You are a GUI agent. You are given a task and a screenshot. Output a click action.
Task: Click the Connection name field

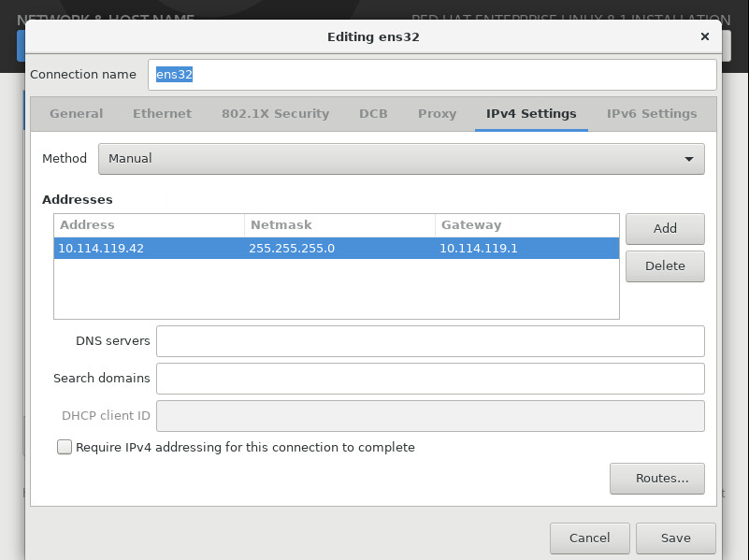point(432,75)
